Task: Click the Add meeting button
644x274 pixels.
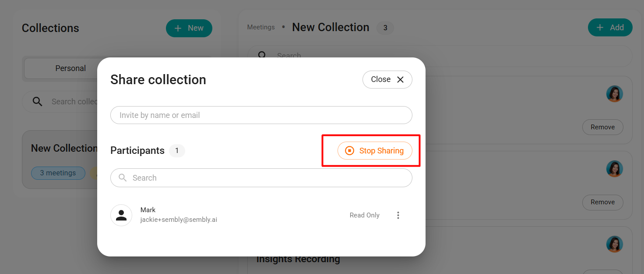Action: 610,28
